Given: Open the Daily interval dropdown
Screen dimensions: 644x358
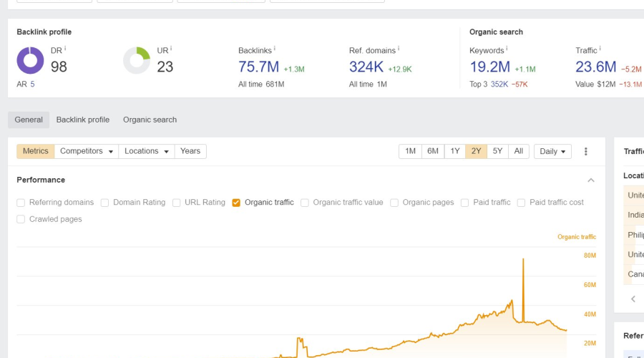Looking at the screenshot, I should click(552, 152).
